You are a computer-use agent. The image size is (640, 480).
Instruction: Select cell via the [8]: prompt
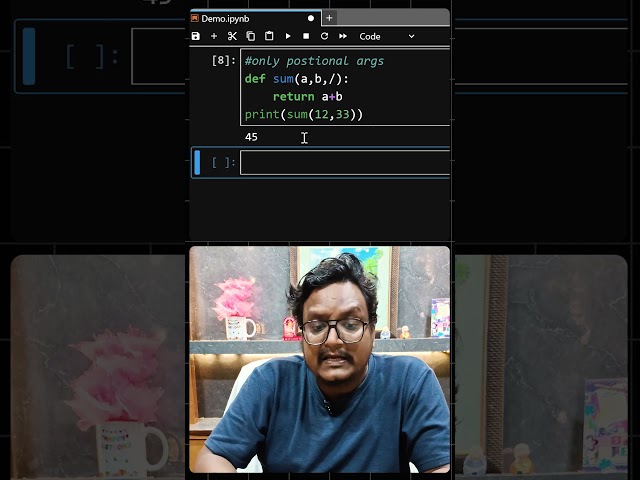pyautogui.click(x=224, y=61)
